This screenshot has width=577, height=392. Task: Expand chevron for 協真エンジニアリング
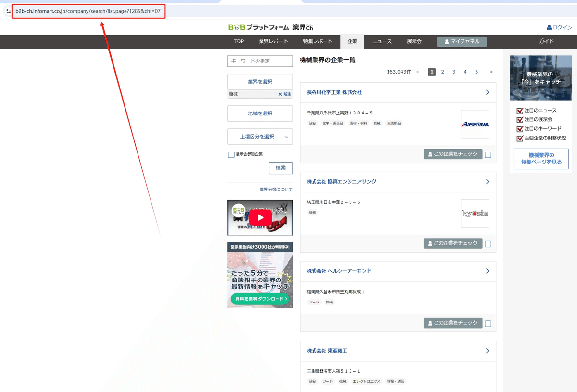(487, 182)
